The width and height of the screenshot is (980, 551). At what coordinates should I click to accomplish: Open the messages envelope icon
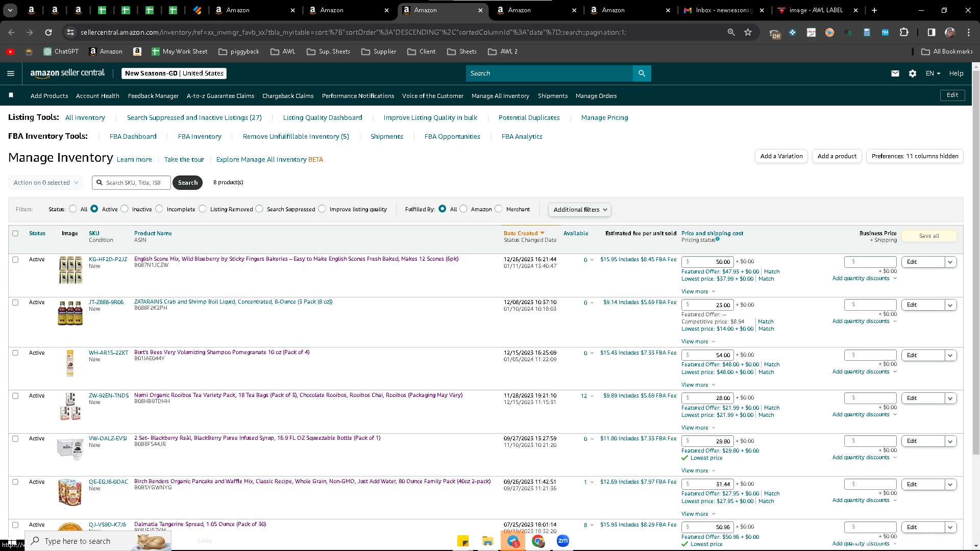[x=895, y=73]
